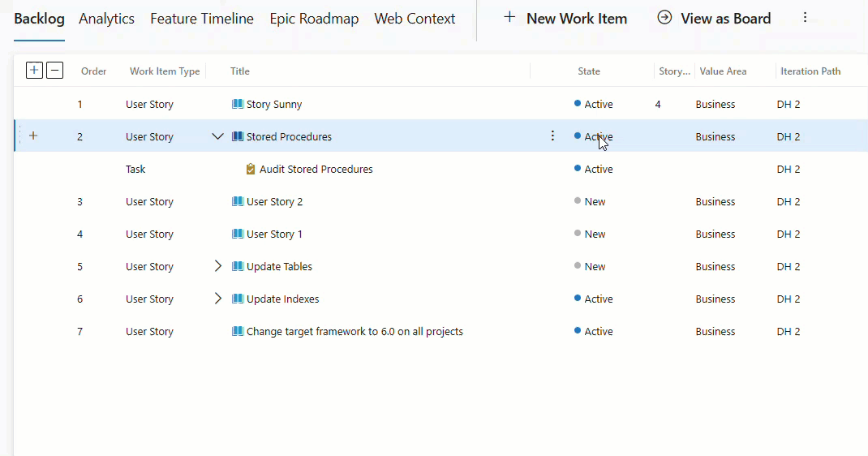Open the Feature Timeline tab
868x456 pixels.
coord(202,19)
